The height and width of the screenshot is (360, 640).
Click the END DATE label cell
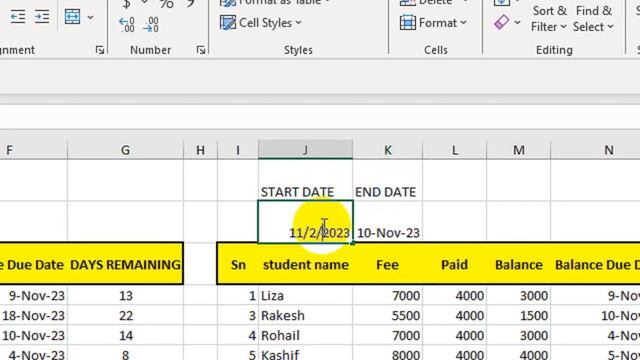pos(387,180)
